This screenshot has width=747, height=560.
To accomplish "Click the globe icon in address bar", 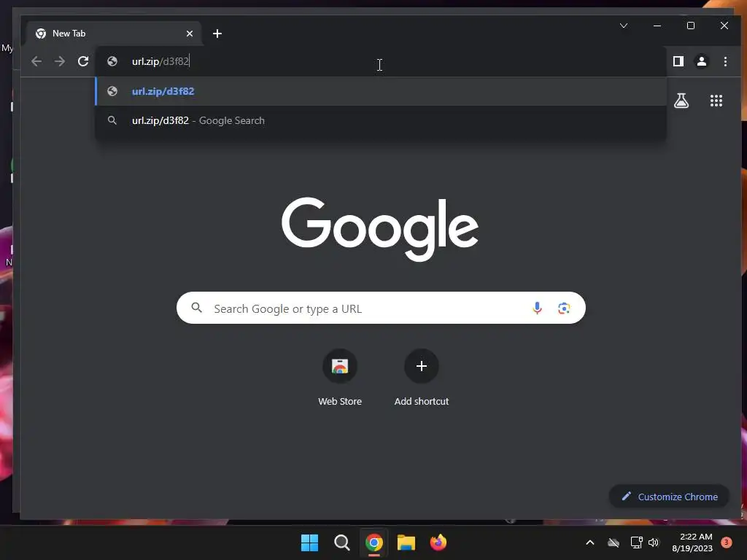I will [x=112, y=61].
